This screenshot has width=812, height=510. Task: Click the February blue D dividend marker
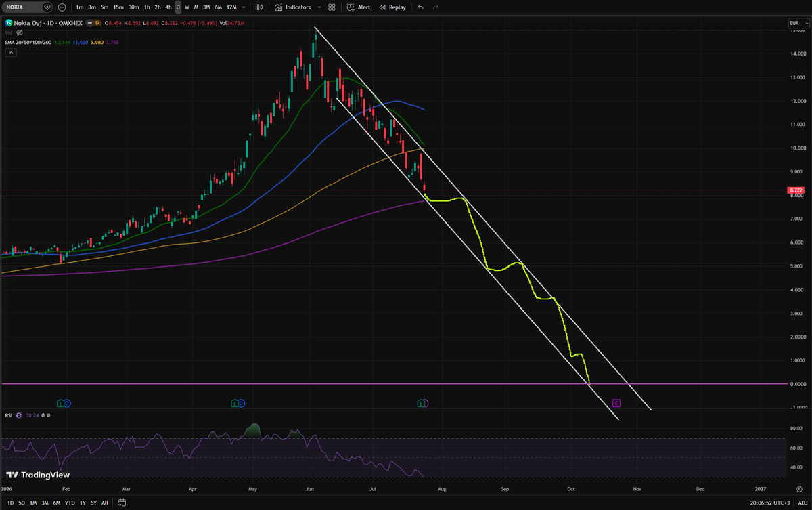click(x=67, y=403)
